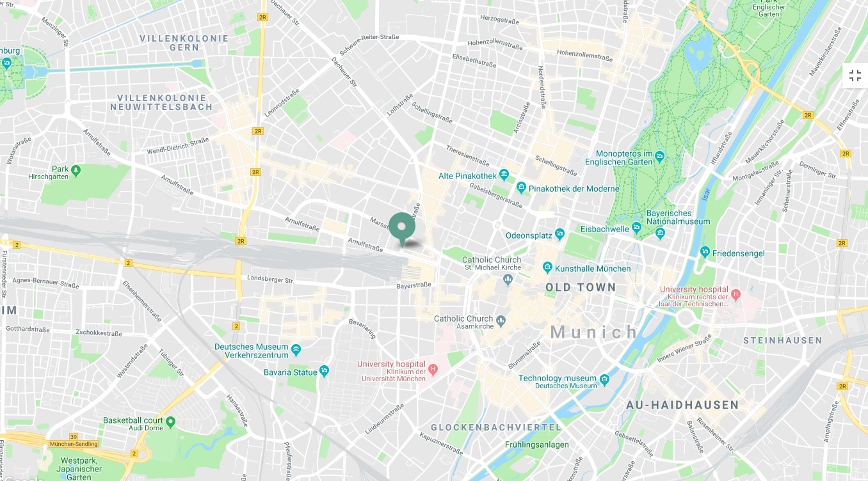Select Asamkirche church marker
The image size is (868, 481).
(x=501, y=320)
